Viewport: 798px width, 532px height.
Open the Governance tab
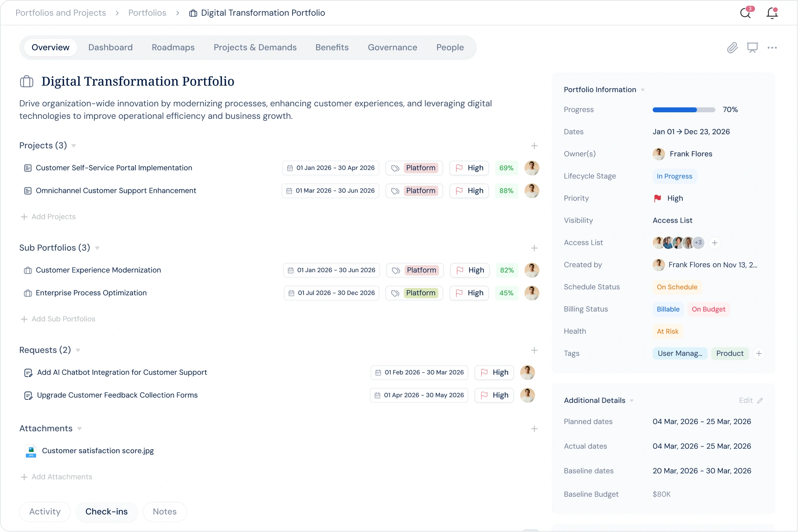(x=392, y=47)
